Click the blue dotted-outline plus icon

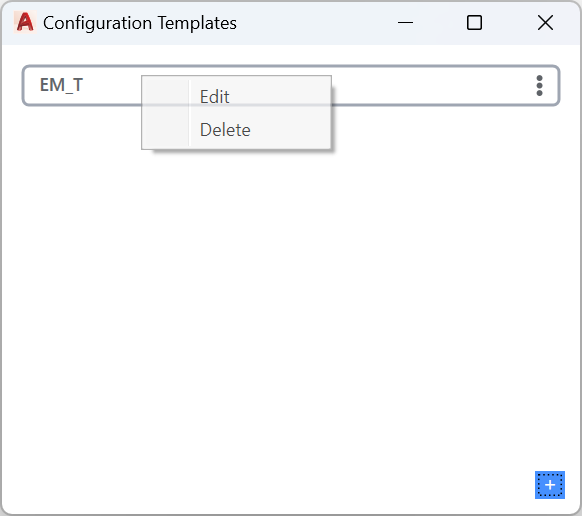point(550,485)
